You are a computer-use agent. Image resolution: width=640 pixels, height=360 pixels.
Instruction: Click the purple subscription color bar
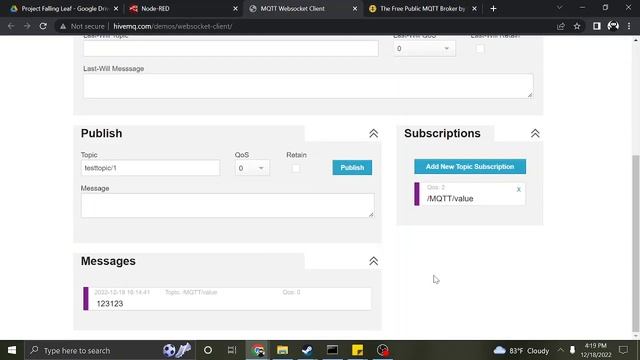pyautogui.click(x=417, y=194)
